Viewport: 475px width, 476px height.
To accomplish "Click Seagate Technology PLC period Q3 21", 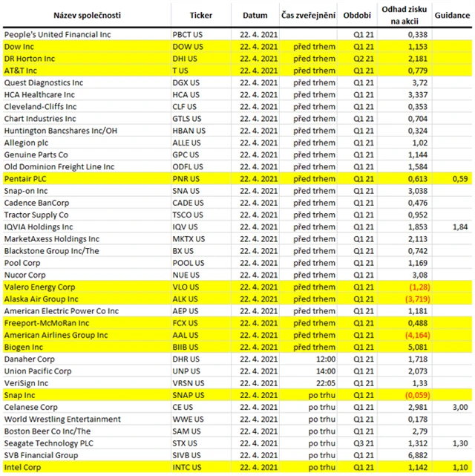I will click(364, 443).
